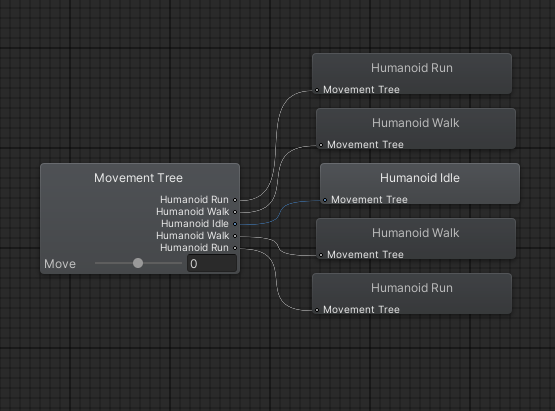Click input port of Humanoid Walk node below Idle

coord(321,255)
